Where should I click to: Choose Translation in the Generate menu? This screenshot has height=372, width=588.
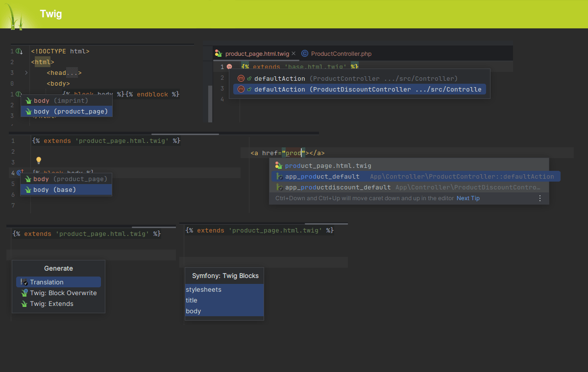point(47,282)
